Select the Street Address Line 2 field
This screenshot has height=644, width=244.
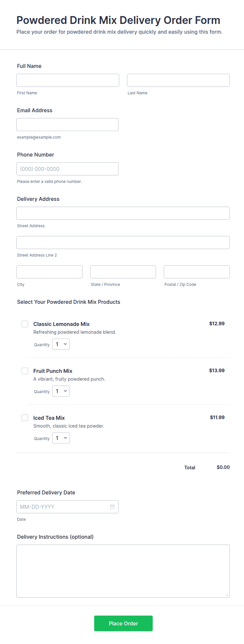pyautogui.click(x=123, y=243)
